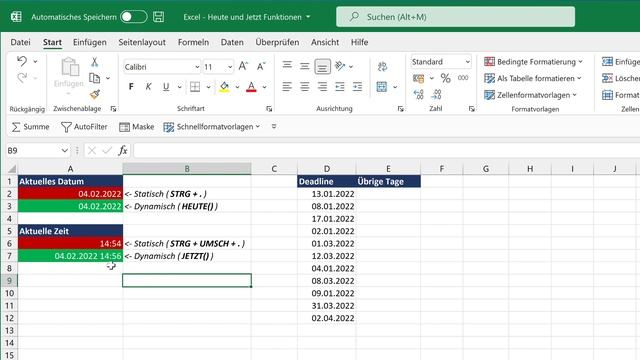Click the borders icon
This screenshot has width=640, height=360.
tap(195, 87)
